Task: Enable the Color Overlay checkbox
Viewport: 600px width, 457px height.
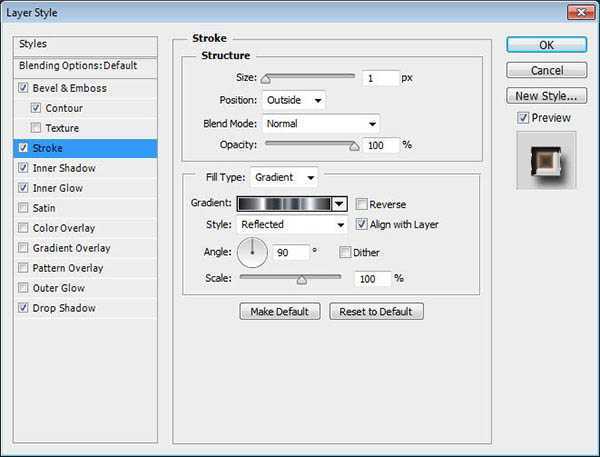Action: pos(23,228)
